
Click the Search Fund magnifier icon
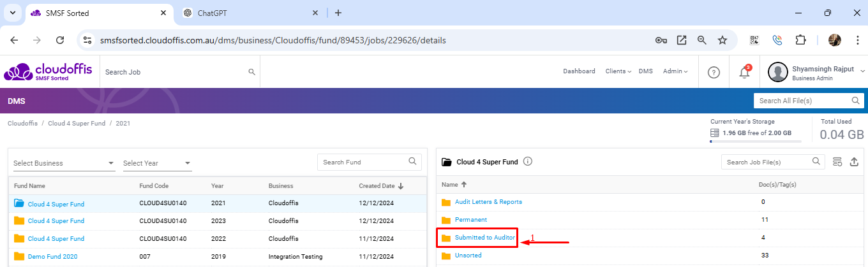coord(412,162)
